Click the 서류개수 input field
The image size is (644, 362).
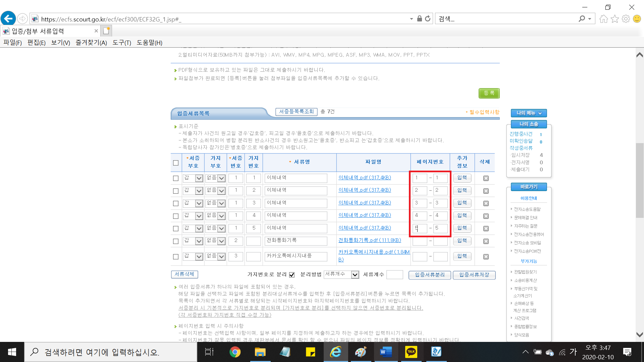point(394,275)
